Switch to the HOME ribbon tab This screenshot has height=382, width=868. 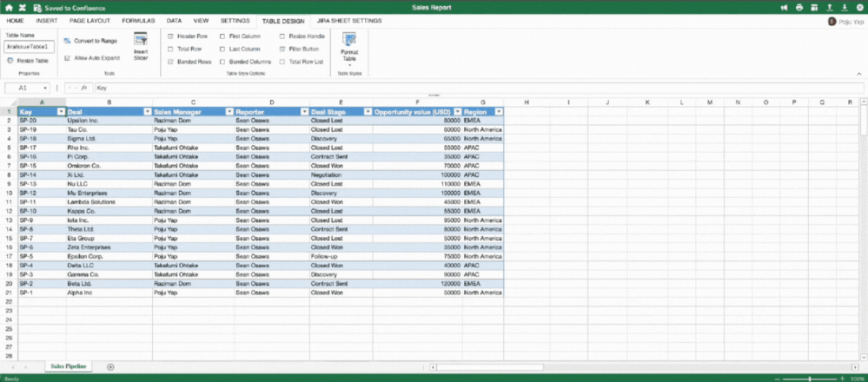pyautogui.click(x=15, y=21)
